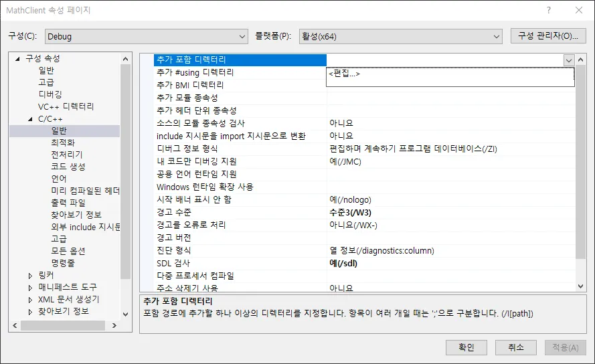Collapse the 구성 속성 tree node
The height and width of the screenshot is (364, 595).
tap(17, 58)
